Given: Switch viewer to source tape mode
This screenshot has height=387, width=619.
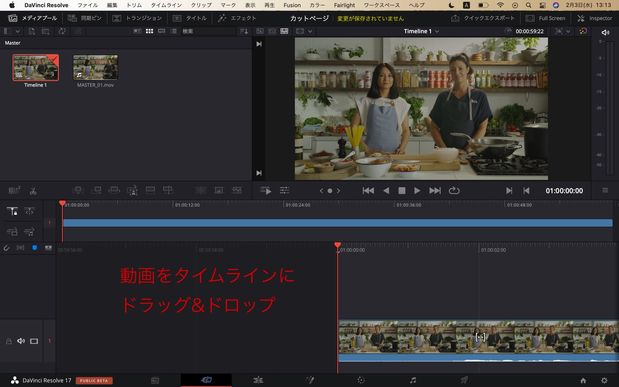Looking at the screenshot, I should pyautogui.click(x=272, y=31).
